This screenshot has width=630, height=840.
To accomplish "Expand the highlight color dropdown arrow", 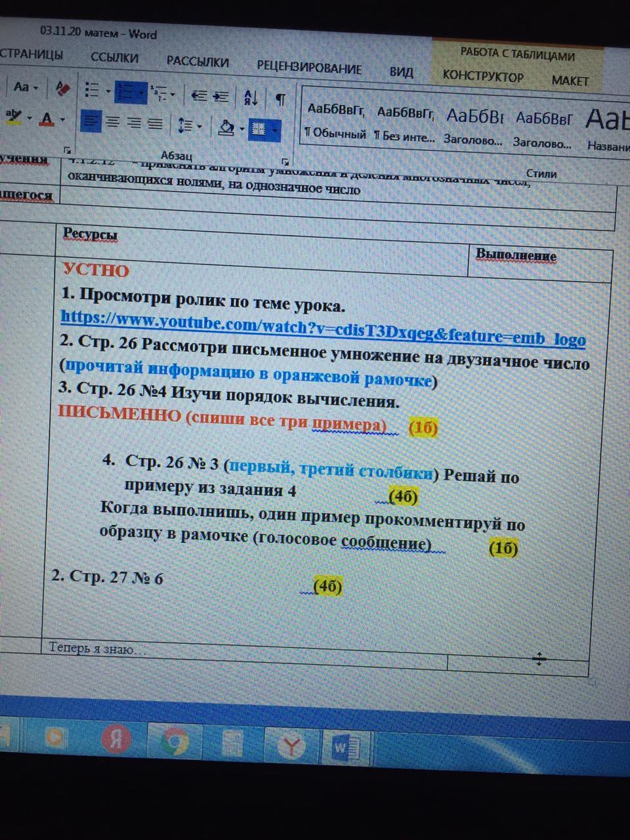I will tap(30, 118).
